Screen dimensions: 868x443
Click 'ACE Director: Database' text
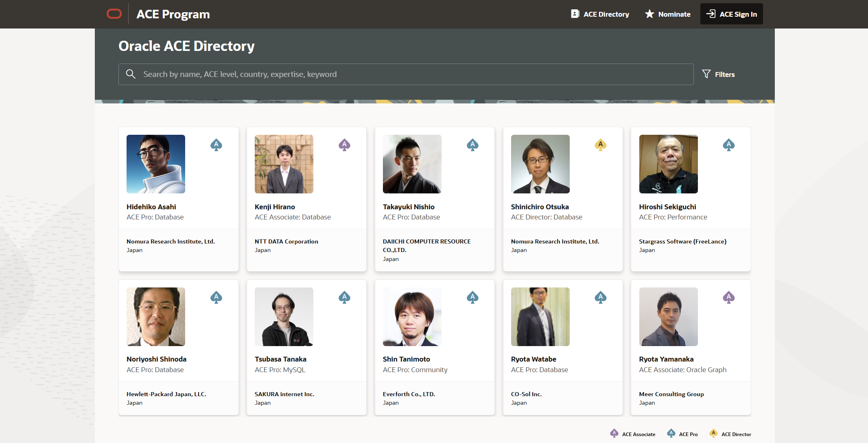pyautogui.click(x=547, y=217)
